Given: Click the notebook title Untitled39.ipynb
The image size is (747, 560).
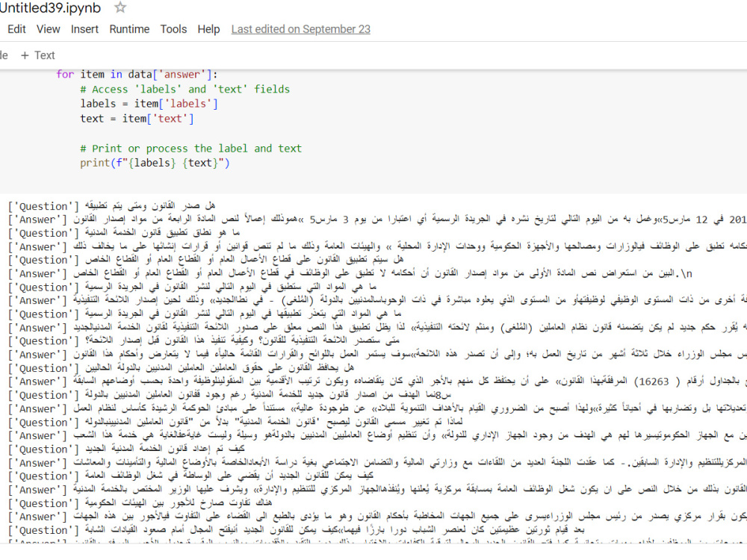Looking at the screenshot, I should (x=50, y=8).
